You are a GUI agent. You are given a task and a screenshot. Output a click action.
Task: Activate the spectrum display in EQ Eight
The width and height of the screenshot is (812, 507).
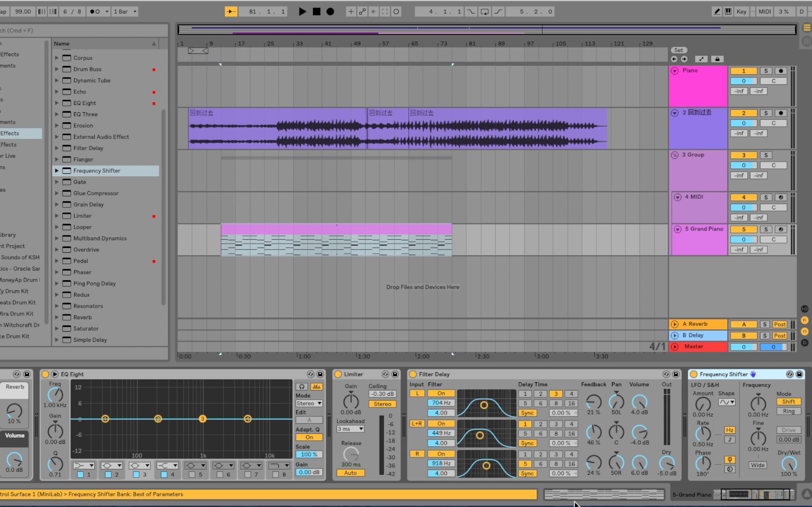316,386
